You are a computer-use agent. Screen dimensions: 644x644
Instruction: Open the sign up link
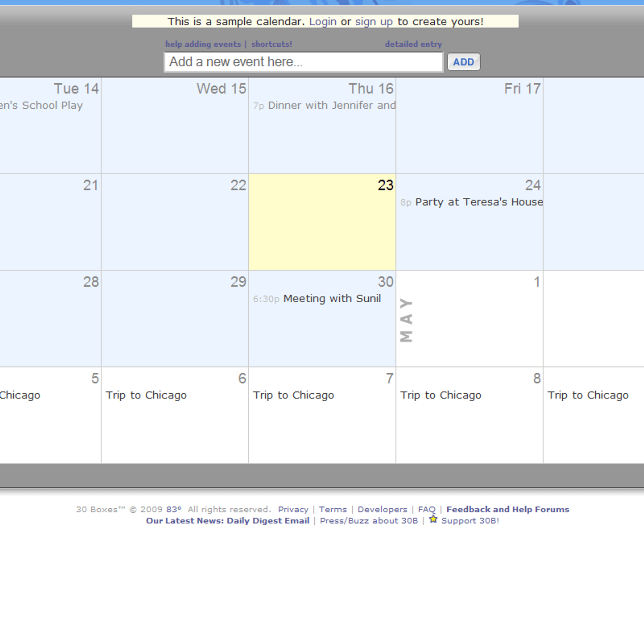[374, 22]
